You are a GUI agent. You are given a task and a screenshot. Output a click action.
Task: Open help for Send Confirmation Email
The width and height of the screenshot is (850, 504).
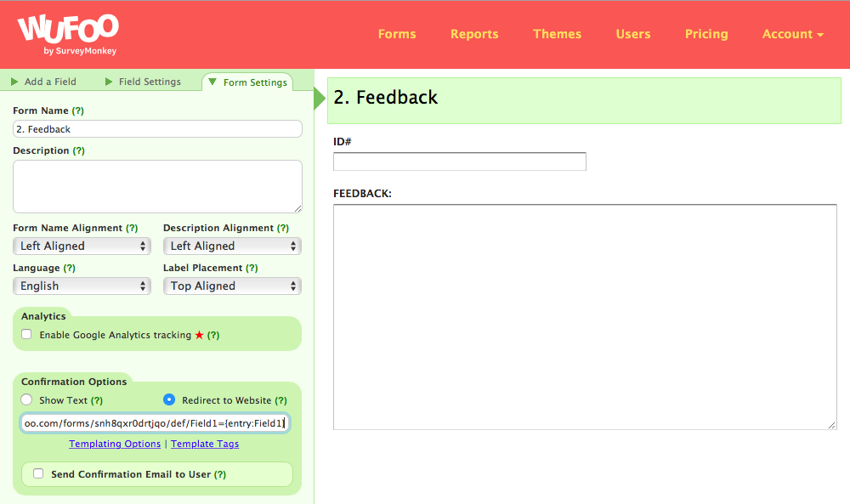220,475
